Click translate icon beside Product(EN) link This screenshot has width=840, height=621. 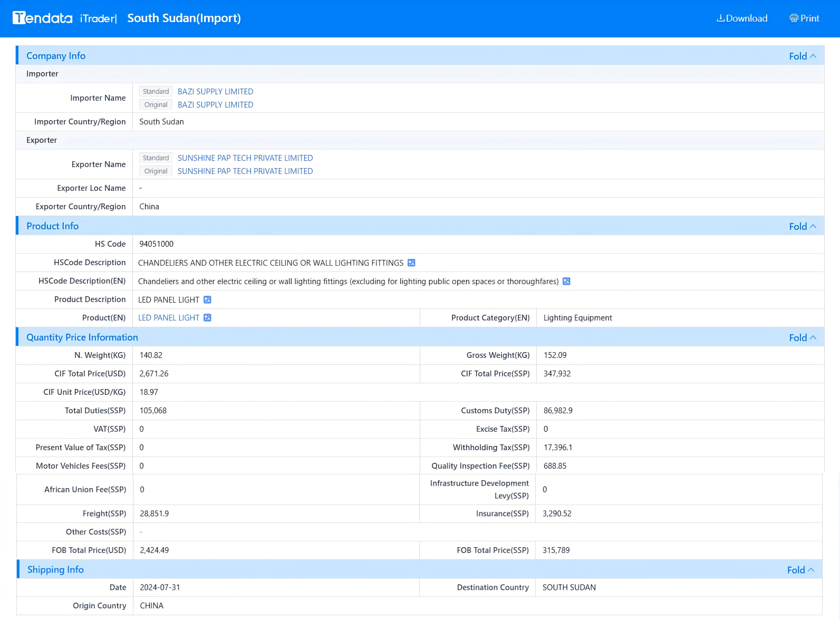pyautogui.click(x=207, y=317)
